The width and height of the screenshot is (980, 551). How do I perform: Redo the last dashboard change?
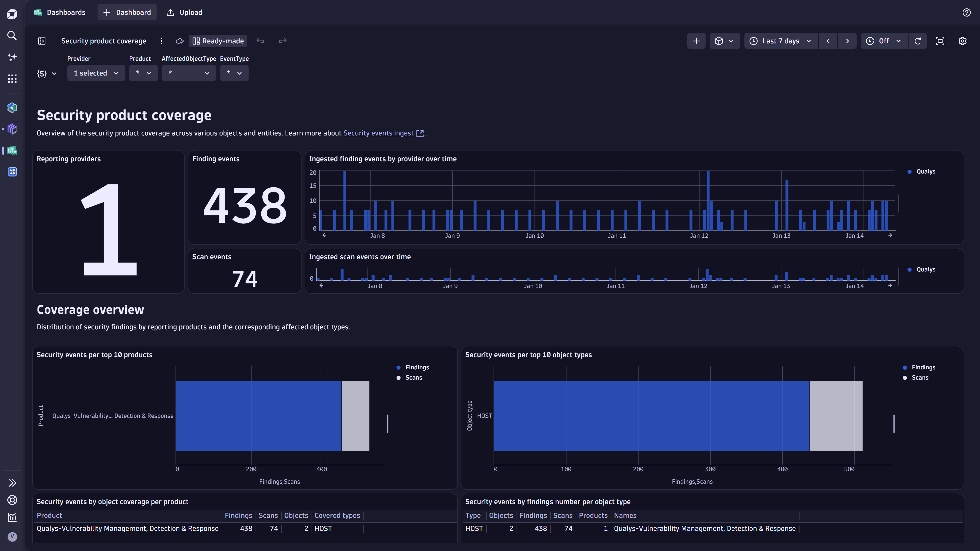pos(283,41)
